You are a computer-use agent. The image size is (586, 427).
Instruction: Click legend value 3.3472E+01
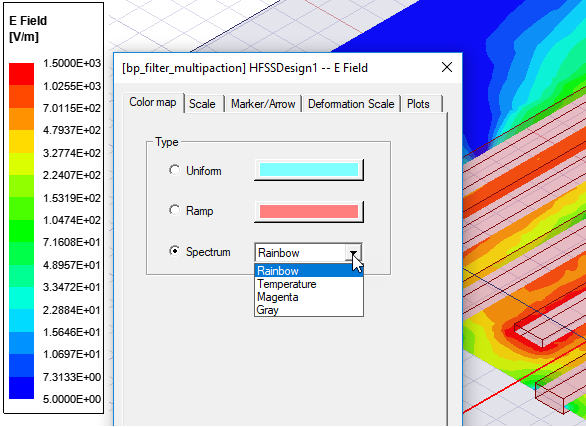72,287
